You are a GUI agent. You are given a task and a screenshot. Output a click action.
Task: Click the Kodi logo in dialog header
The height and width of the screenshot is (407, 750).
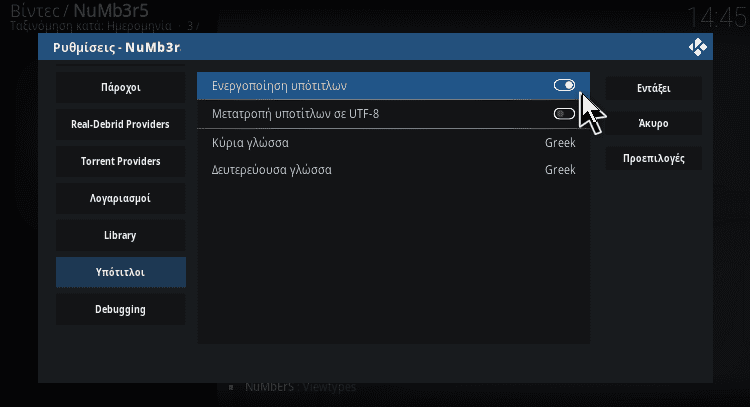click(x=698, y=47)
